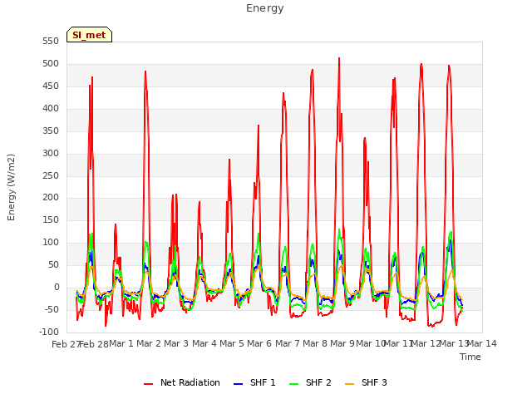Image resolution: width=532 pixels, height=399 pixels.
Task: Click the 250 y-axis tick label
Action: [51, 175]
